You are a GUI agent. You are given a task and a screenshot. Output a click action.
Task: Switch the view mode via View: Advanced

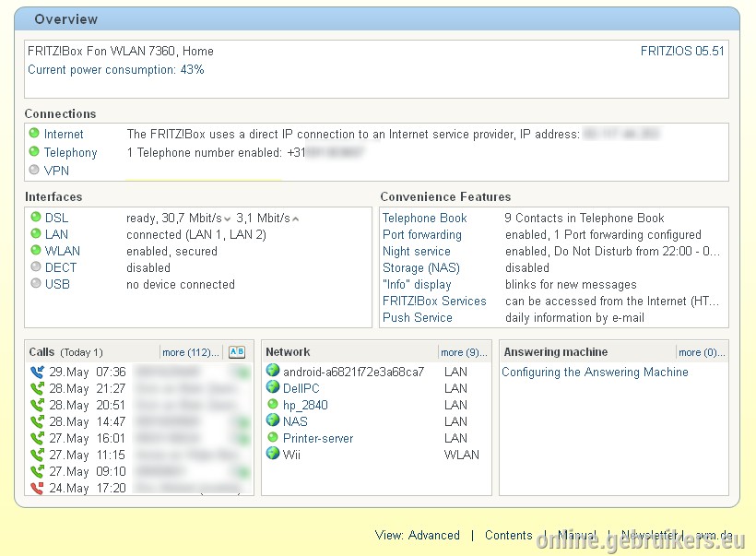pos(418,536)
